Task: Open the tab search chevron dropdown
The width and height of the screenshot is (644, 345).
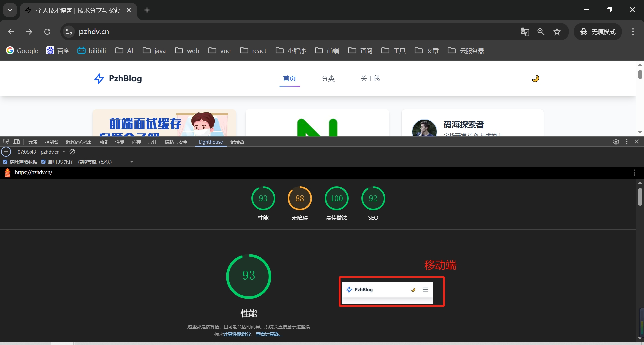Action: tap(10, 10)
